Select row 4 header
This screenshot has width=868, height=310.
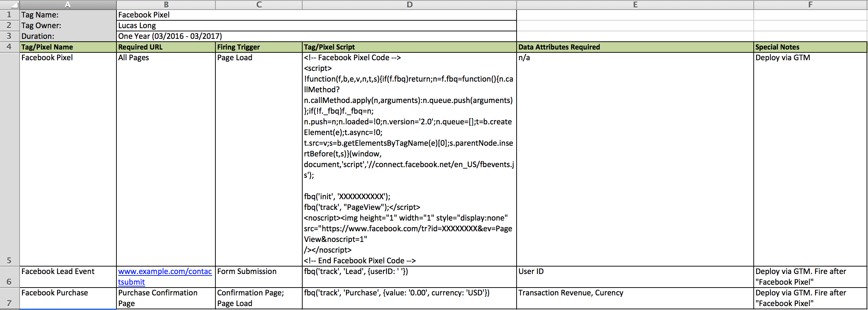pyautogui.click(x=10, y=47)
